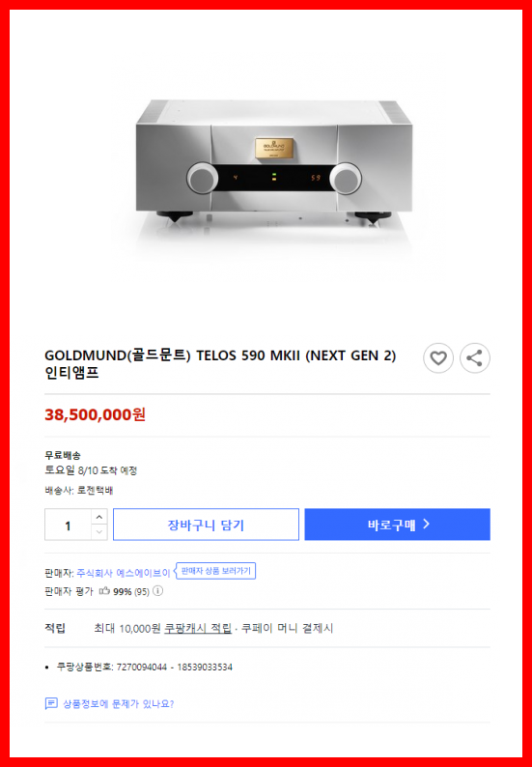Screen dimensions: 532x767
Task: Click chat bubble icon beside product info question
Action: click(x=51, y=704)
